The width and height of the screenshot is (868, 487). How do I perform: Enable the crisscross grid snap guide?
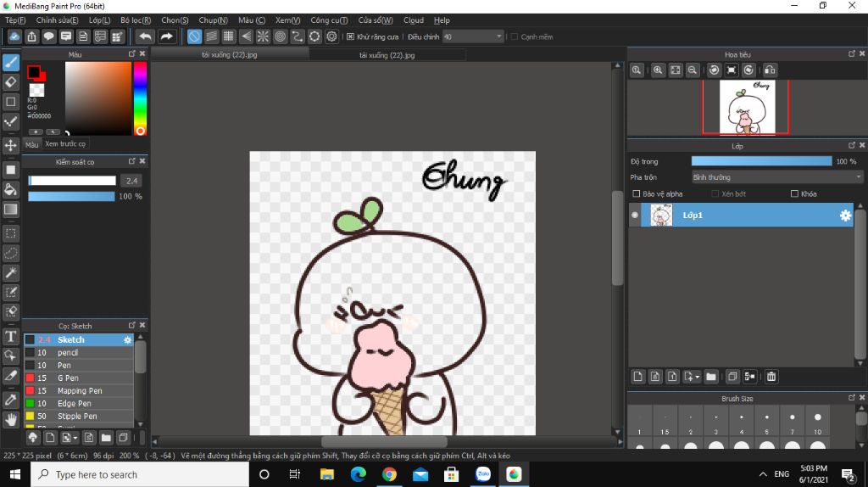pyautogui.click(x=229, y=36)
